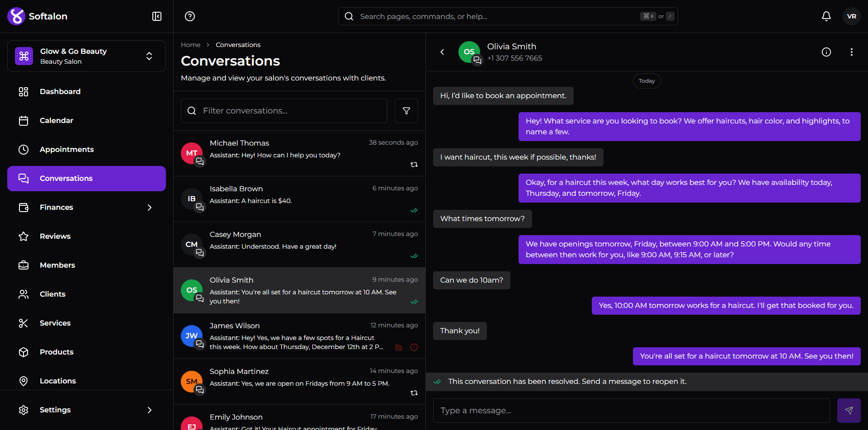The image size is (868, 430).
Task: Open the conversation info icon
Action: [826, 52]
